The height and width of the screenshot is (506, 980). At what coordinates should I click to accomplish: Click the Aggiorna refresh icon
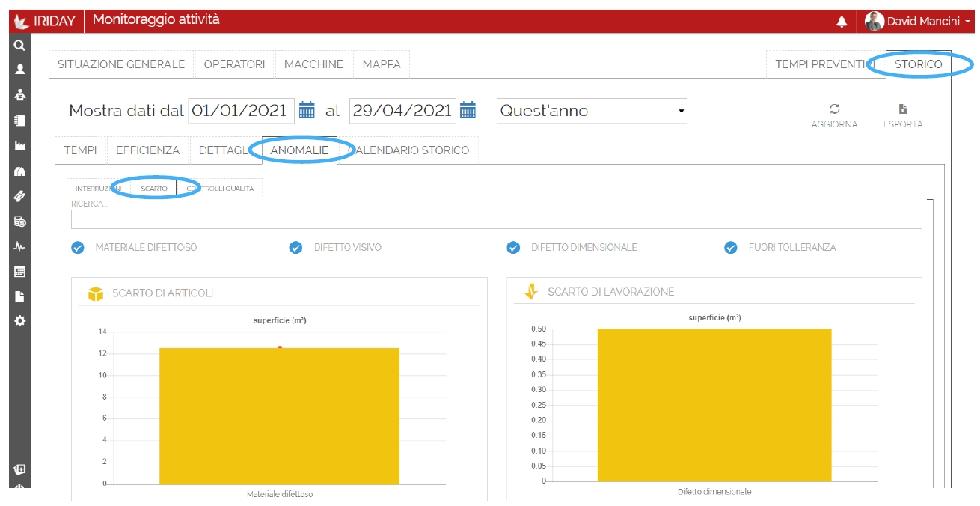[834, 109]
